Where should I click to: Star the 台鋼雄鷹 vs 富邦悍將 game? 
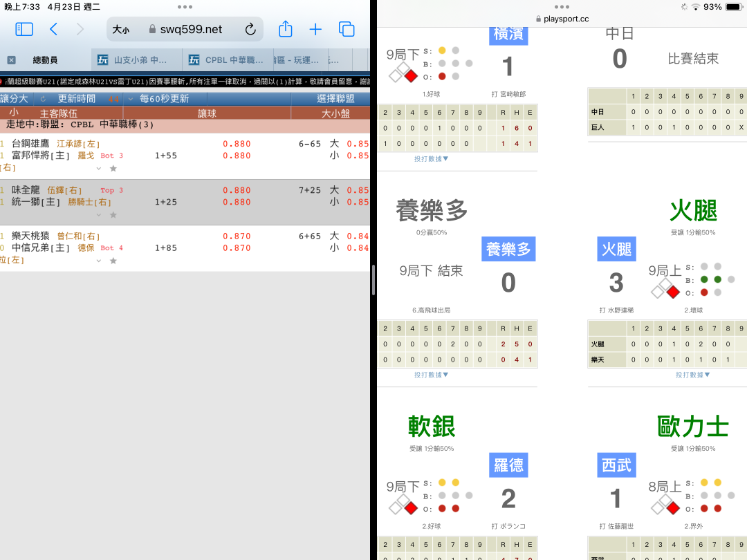pos(113,168)
